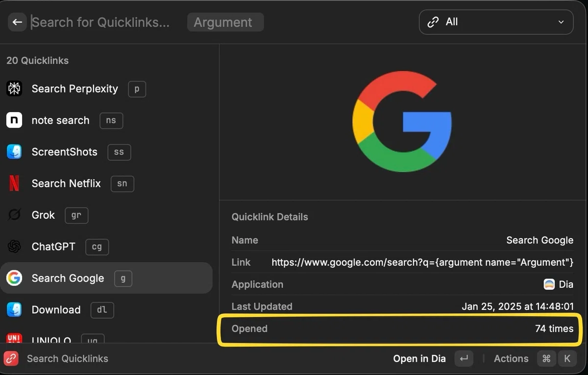Image resolution: width=588 pixels, height=375 pixels.
Task: Click the Grok icon
Action: pyautogui.click(x=14, y=215)
